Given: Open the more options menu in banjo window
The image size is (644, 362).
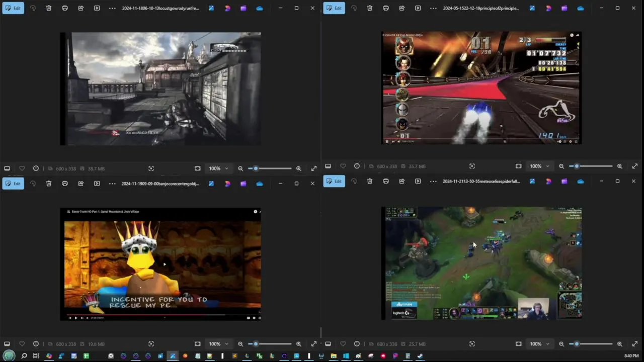Looking at the screenshot, I should coord(112,184).
